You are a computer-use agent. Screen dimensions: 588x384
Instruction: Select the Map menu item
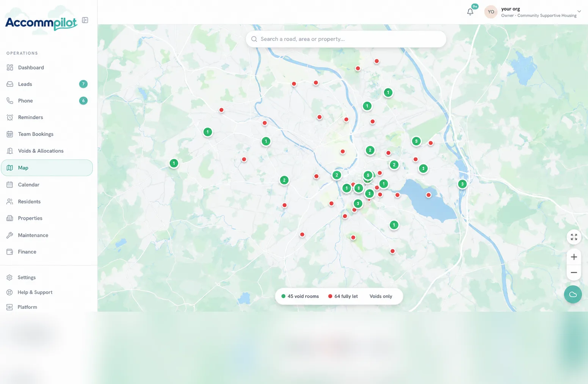pos(47,168)
